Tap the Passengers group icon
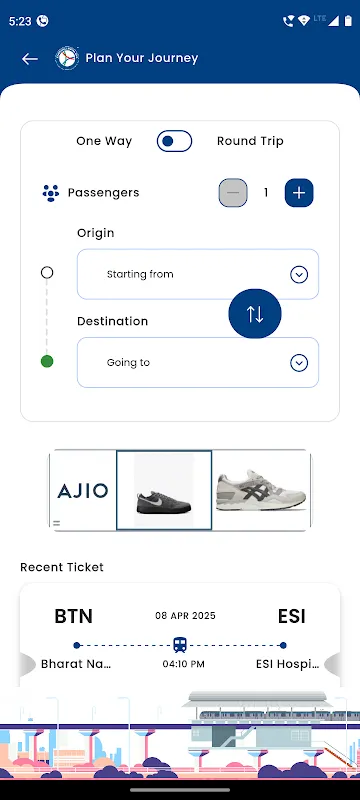The image size is (360, 800). click(50, 193)
